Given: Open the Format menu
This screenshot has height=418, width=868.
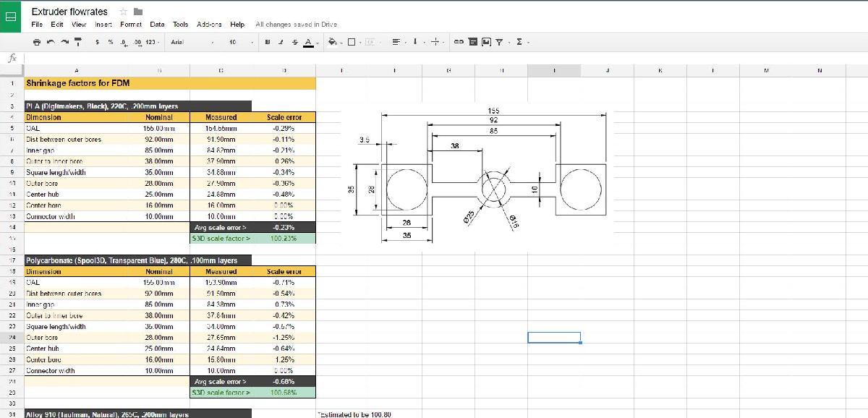Looking at the screenshot, I should point(130,24).
